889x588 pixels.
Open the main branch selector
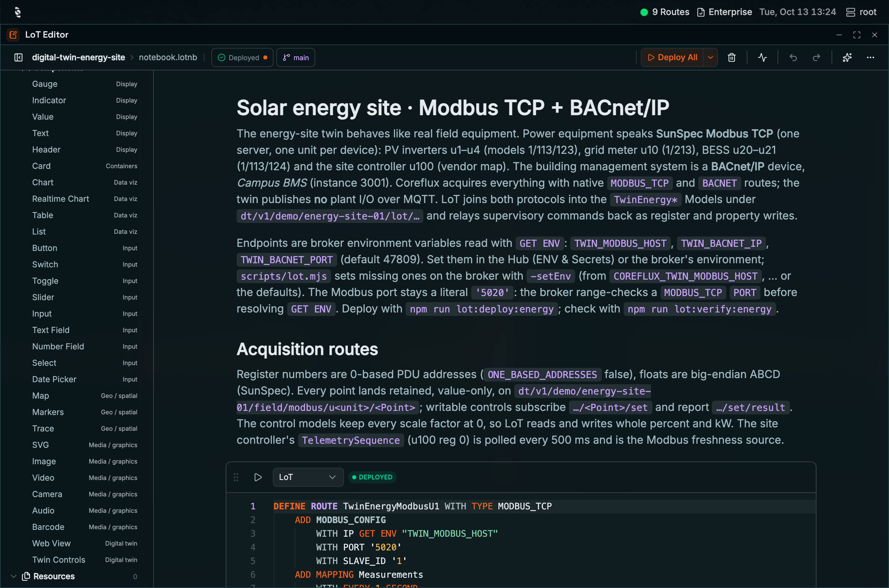pos(295,57)
